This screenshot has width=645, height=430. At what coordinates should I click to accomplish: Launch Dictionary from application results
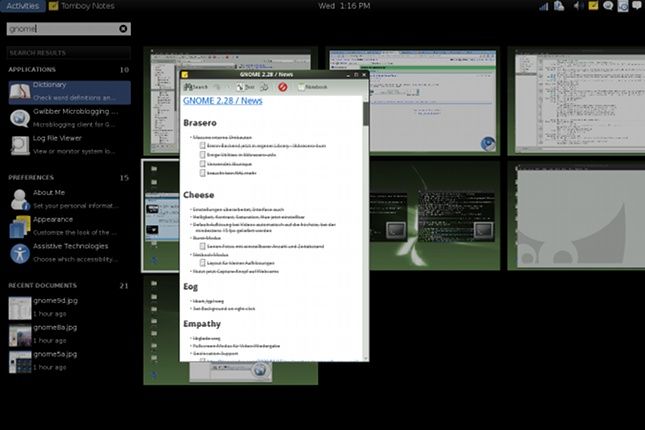(x=69, y=91)
